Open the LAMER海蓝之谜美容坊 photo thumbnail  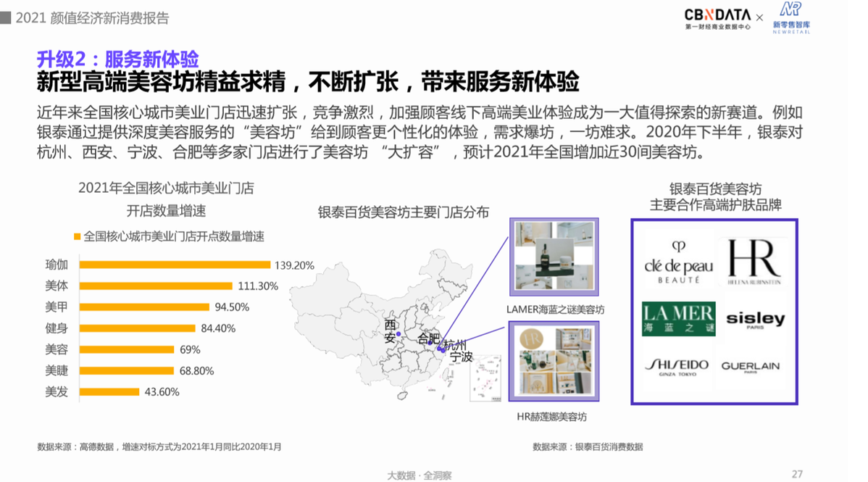(x=554, y=257)
